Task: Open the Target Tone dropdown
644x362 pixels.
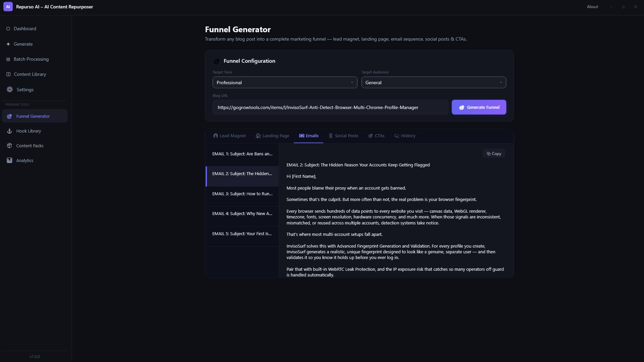Action: [285, 83]
